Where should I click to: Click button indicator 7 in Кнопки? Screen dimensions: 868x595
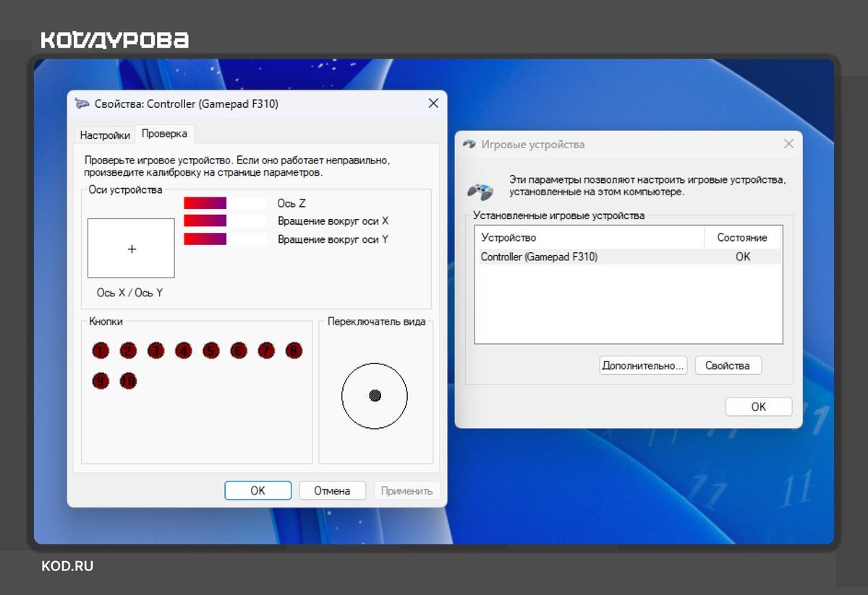point(266,351)
